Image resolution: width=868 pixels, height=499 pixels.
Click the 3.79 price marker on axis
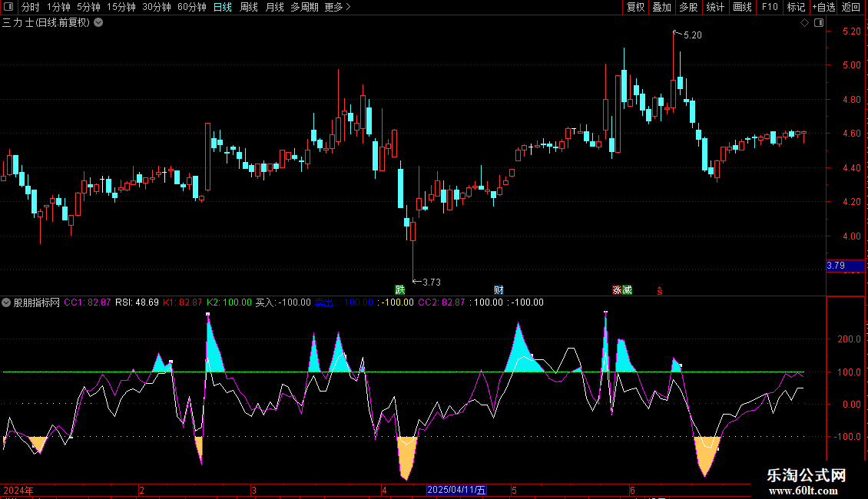845,266
